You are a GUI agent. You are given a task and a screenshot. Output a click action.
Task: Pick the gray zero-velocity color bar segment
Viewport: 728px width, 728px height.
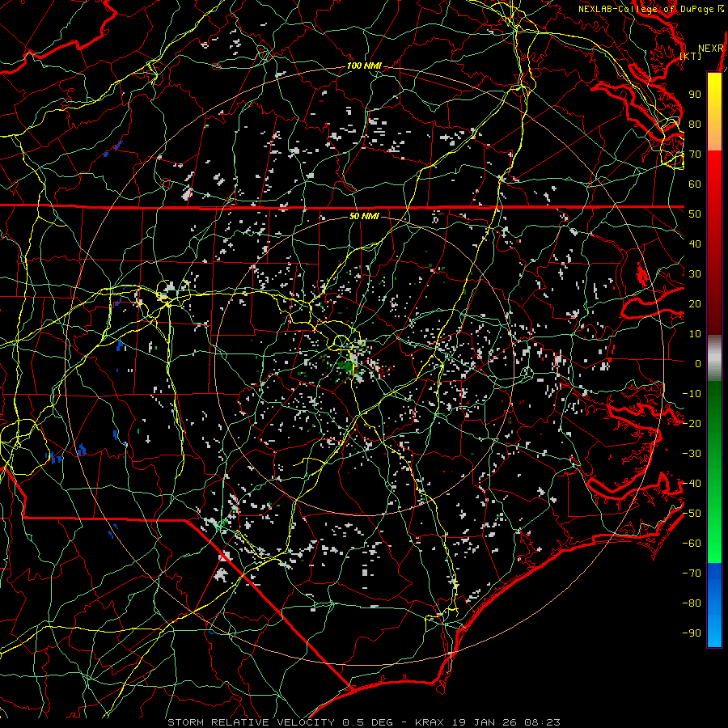(x=714, y=358)
